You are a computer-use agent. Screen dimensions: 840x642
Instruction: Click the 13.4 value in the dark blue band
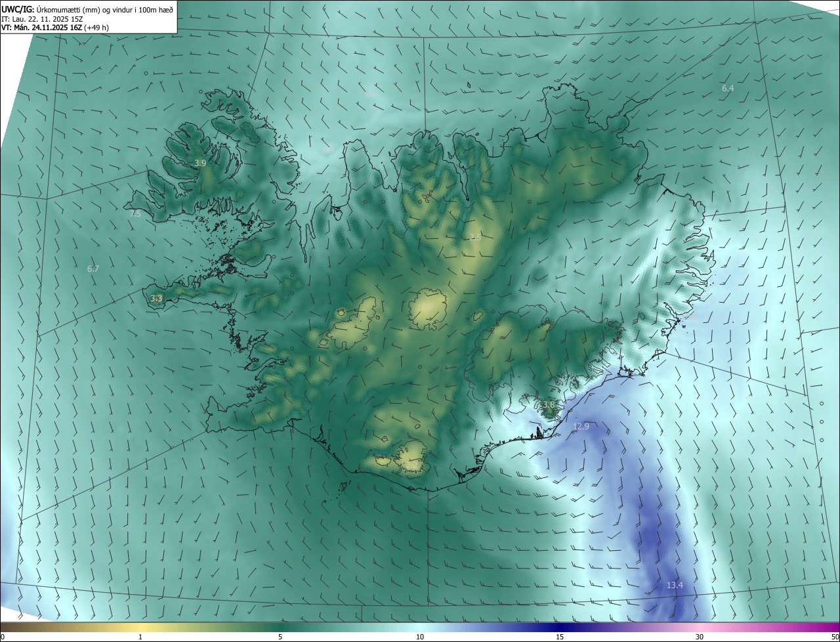pos(675,585)
